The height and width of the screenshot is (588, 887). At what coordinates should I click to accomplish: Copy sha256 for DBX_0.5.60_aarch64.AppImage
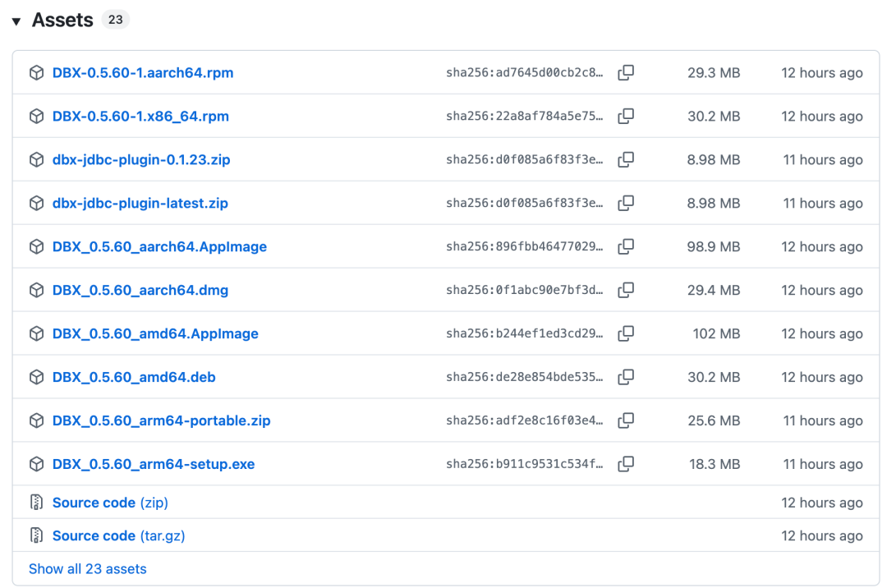click(x=626, y=246)
